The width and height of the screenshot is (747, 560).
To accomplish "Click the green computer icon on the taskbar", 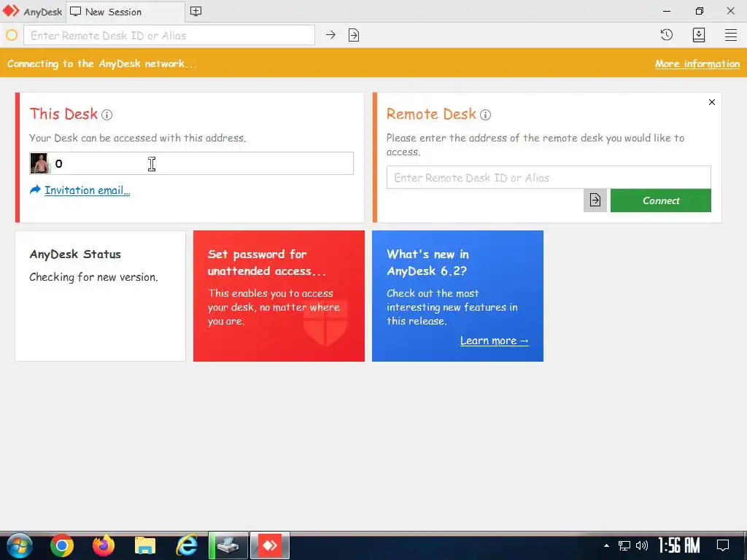I will coord(228,545).
